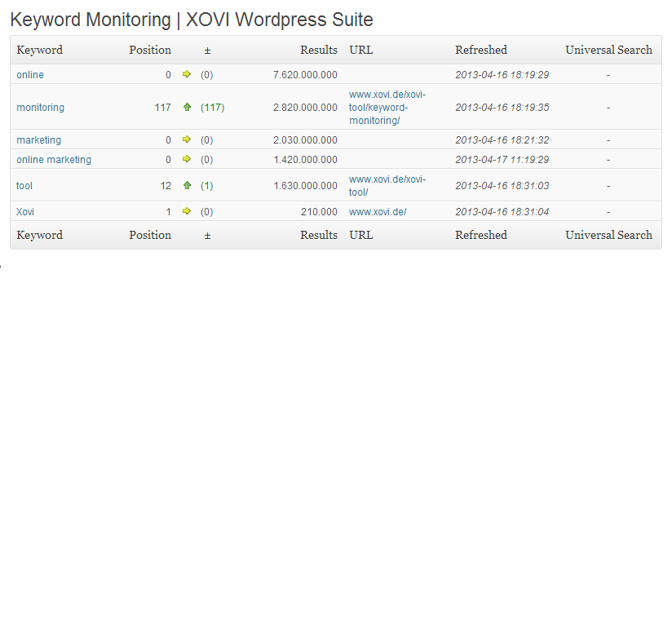Click the yellow sideways arrow in online row
672x641 pixels.
pos(187,74)
